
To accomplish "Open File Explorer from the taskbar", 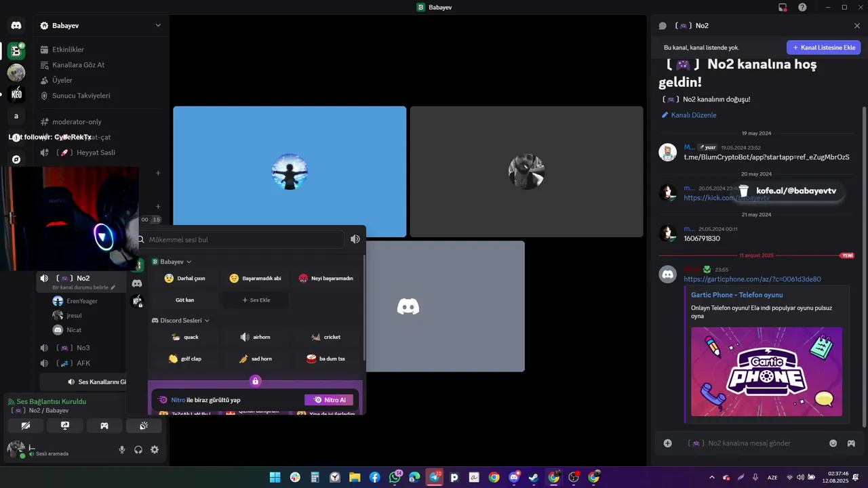I will (x=355, y=477).
